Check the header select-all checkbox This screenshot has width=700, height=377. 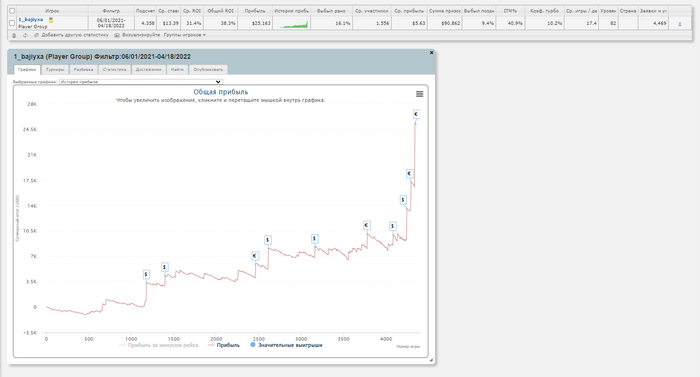coord(12,11)
